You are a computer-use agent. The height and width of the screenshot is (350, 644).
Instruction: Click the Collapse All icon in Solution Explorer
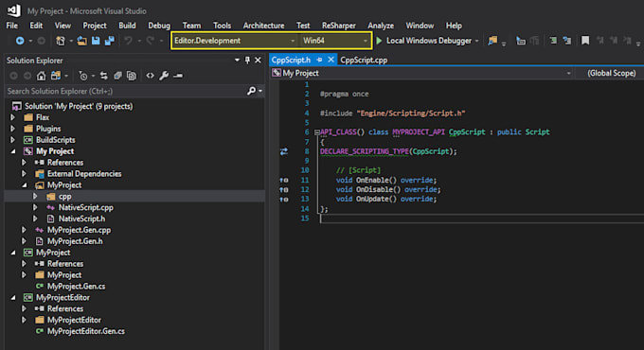click(117, 76)
